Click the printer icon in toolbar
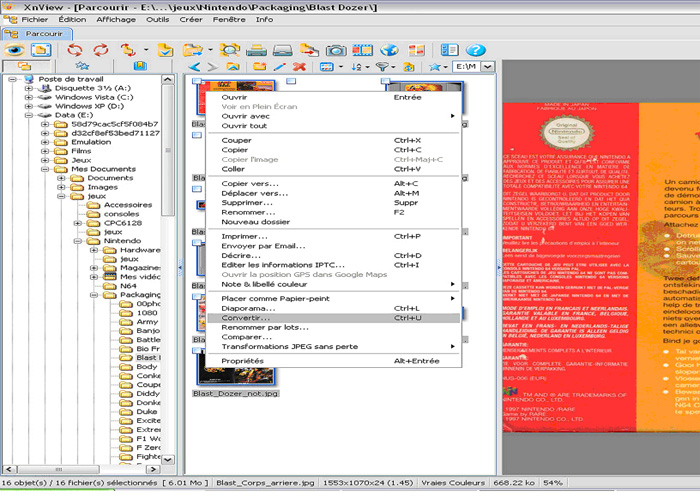Screen dimensions: 700x500 pyautogui.click(x=256, y=50)
